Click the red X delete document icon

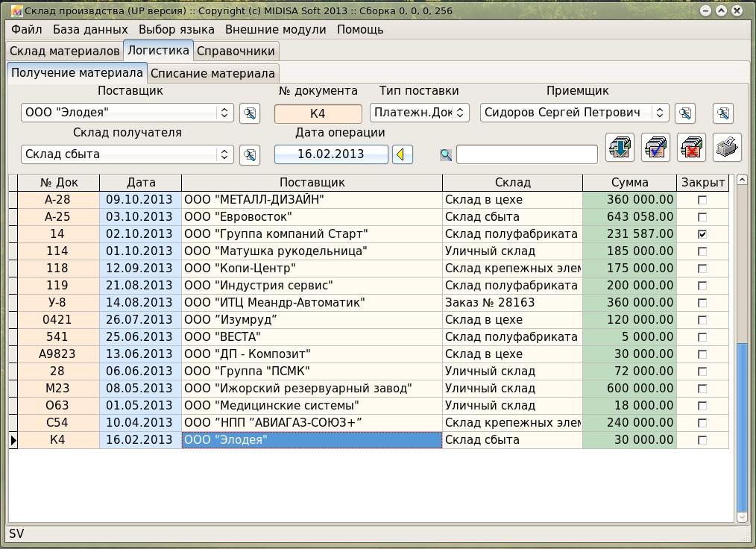[x=691, y=147]
